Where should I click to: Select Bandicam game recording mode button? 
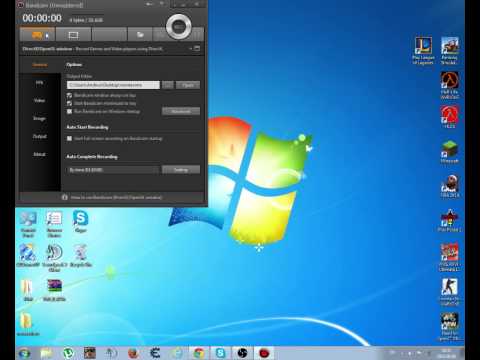(x=37, y=35)
